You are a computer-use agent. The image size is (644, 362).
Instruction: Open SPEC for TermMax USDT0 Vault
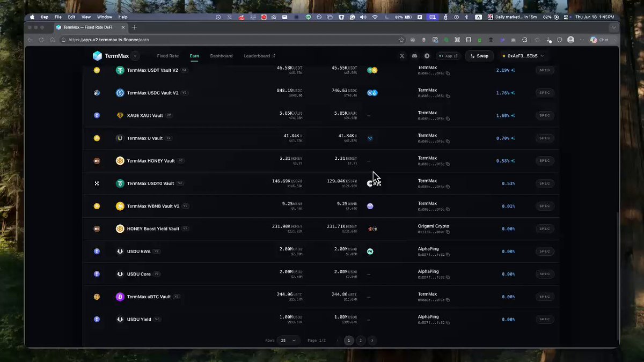545,183
